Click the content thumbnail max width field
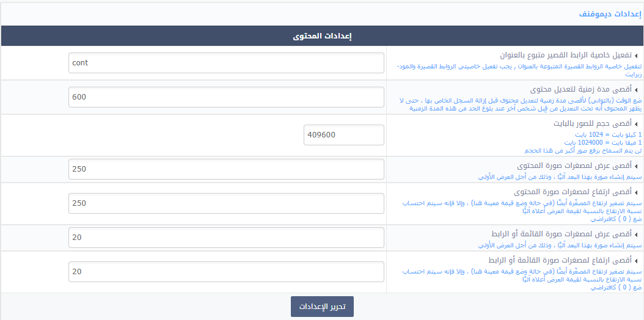644x320 pixels. click(226, 169)
